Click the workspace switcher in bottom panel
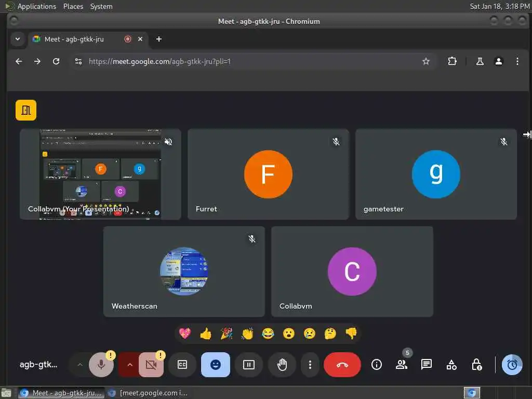Image resolution: width=532 pixels, height=399 pixels. pos(472,393)
